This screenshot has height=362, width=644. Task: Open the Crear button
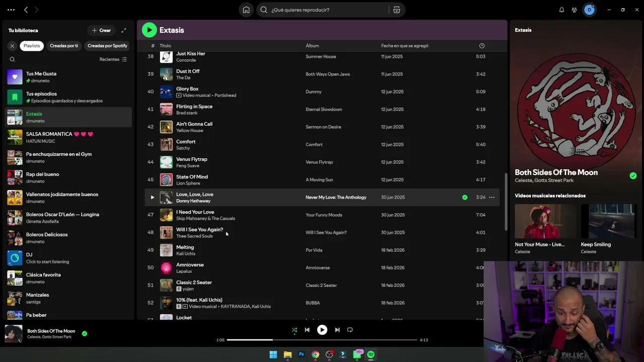pyautogui.click(x=102, y=30)
